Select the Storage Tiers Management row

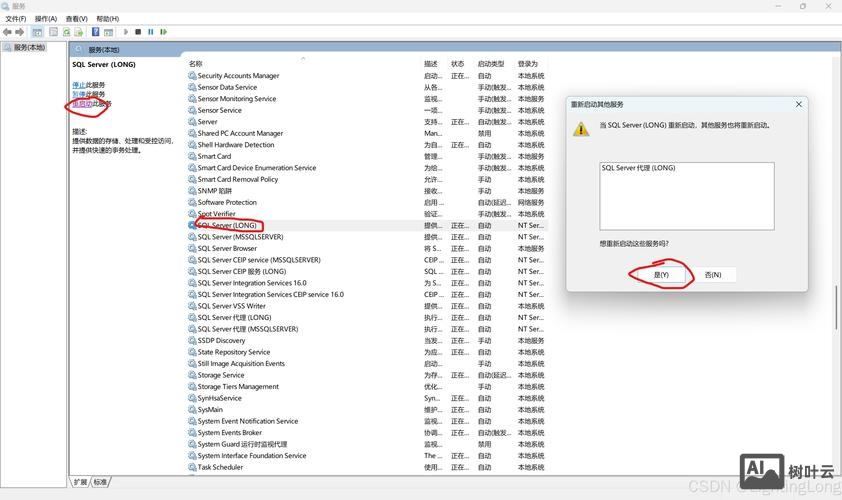click(x=367, y=387)
